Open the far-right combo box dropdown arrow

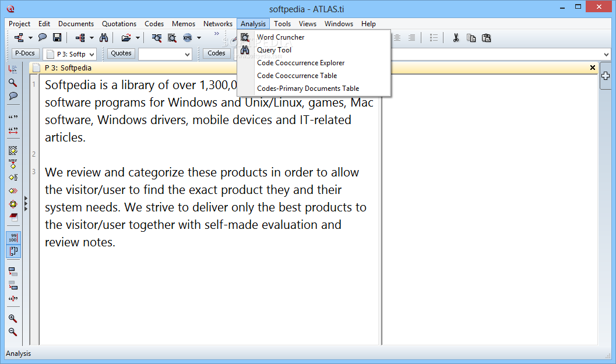[606, 54]
